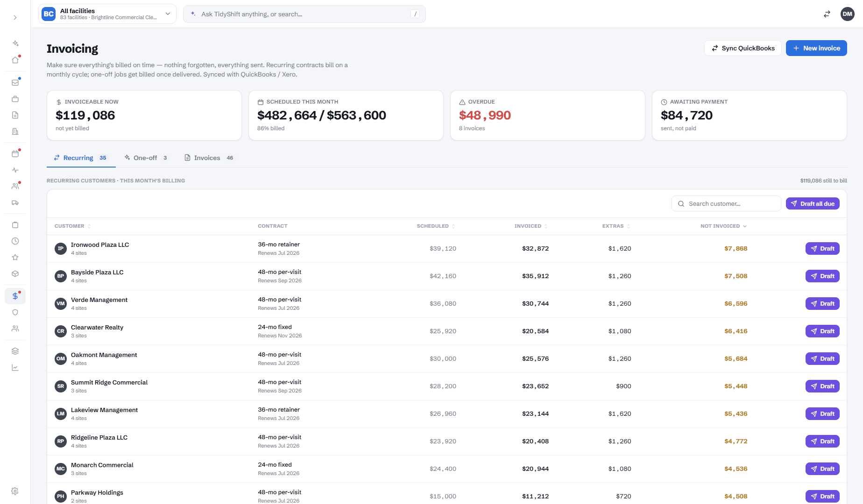Click the $119,086 still to bill text
This screenshot has height=504, width=863.
coord(823,181)
